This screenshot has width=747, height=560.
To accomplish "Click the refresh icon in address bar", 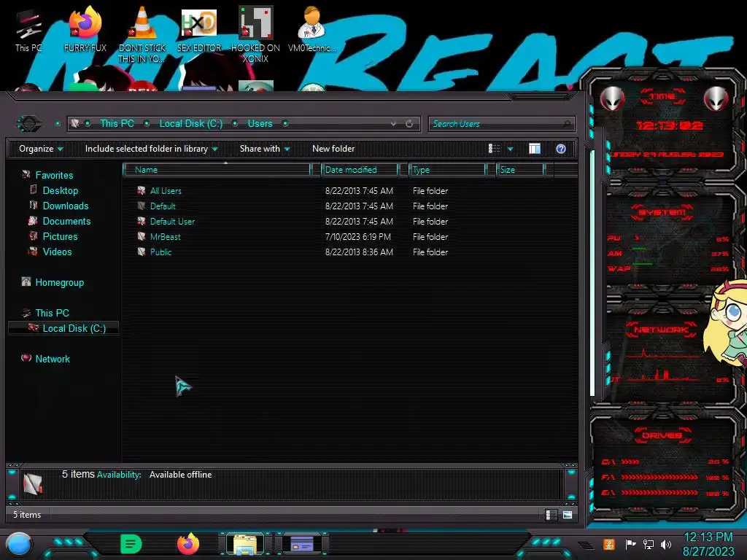I will pos(409,124).
